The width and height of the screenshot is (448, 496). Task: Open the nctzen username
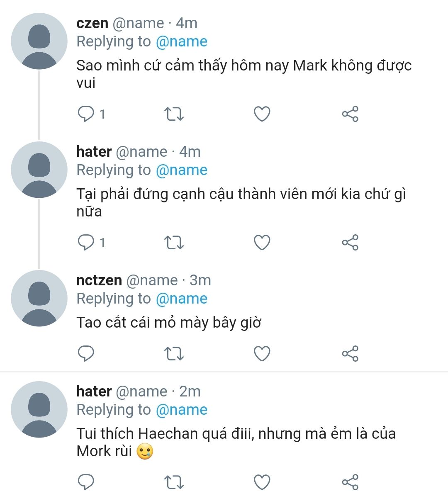tap(99, 280)
